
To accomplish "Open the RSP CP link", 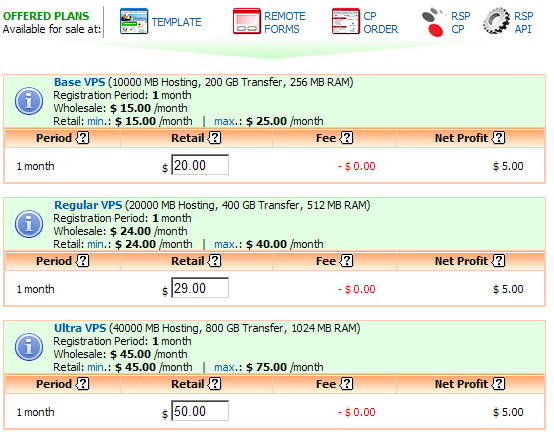I will click(460, 22).
